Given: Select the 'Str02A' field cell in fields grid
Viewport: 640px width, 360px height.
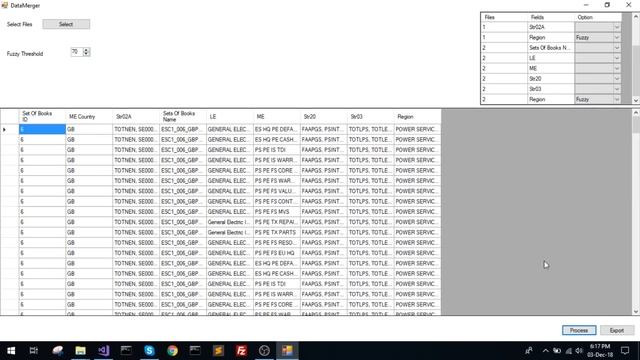Looking at the screenshot, I should coord(551,27).
